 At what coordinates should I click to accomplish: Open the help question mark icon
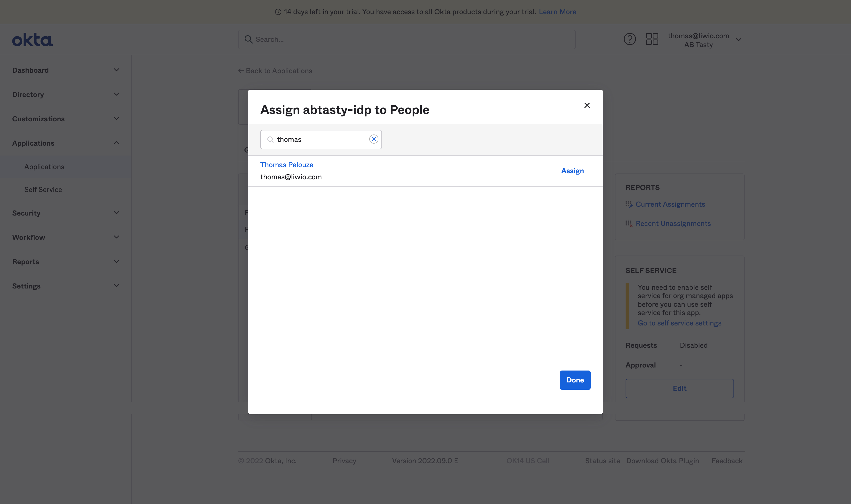coord(630,39)
